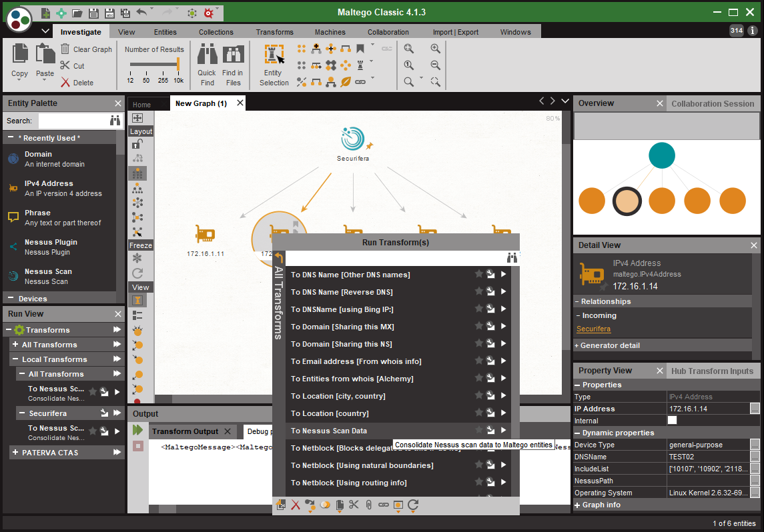
Task: Edit IP Address value with ellipsis button
Action: [x=754, y=409]
